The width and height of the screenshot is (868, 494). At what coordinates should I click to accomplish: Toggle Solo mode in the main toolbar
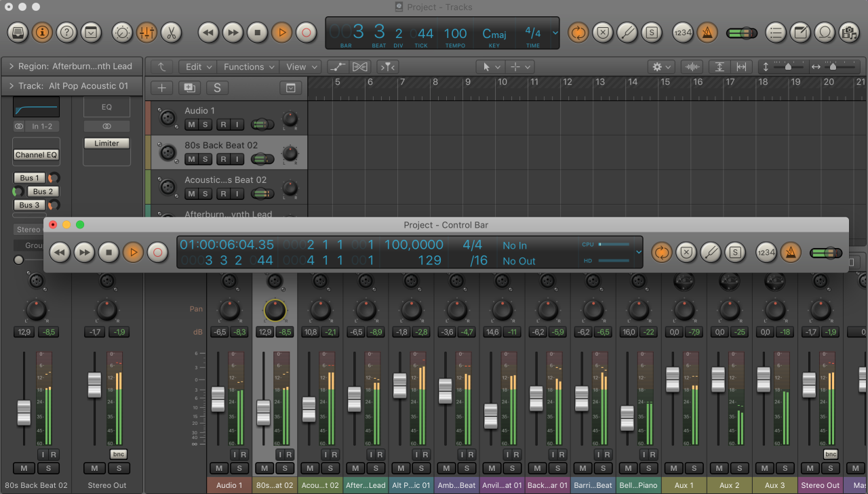652,32
